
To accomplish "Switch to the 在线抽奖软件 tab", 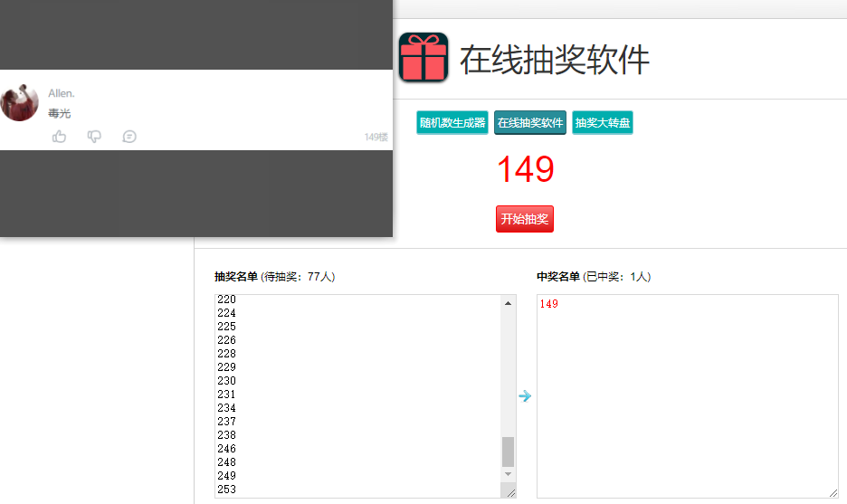I will pos(530,123).
